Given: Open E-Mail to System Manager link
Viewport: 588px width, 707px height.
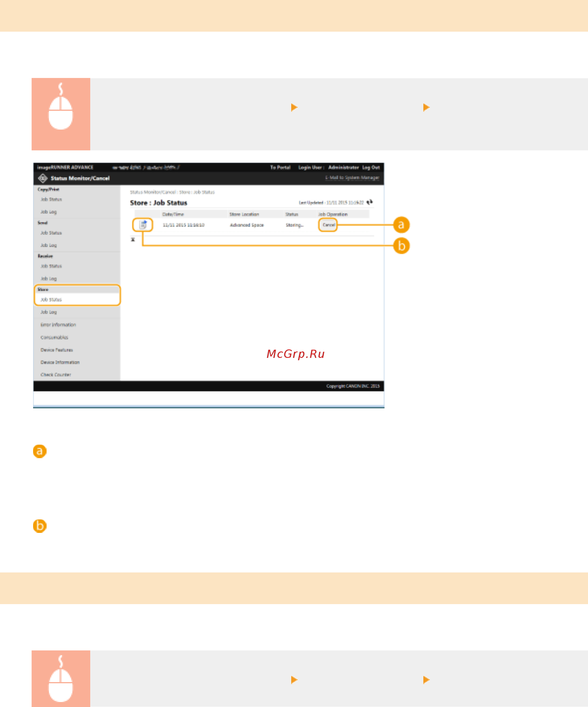Looking at the screenshot, I should tap(352, 177).
